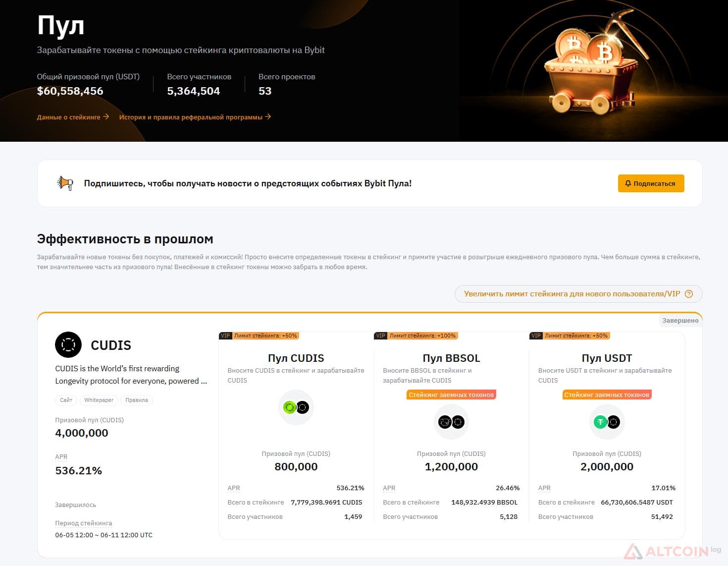The image size is (728, 566).
Task: Click the APR label in Пул CUDIS
Action: click(234, 488)
